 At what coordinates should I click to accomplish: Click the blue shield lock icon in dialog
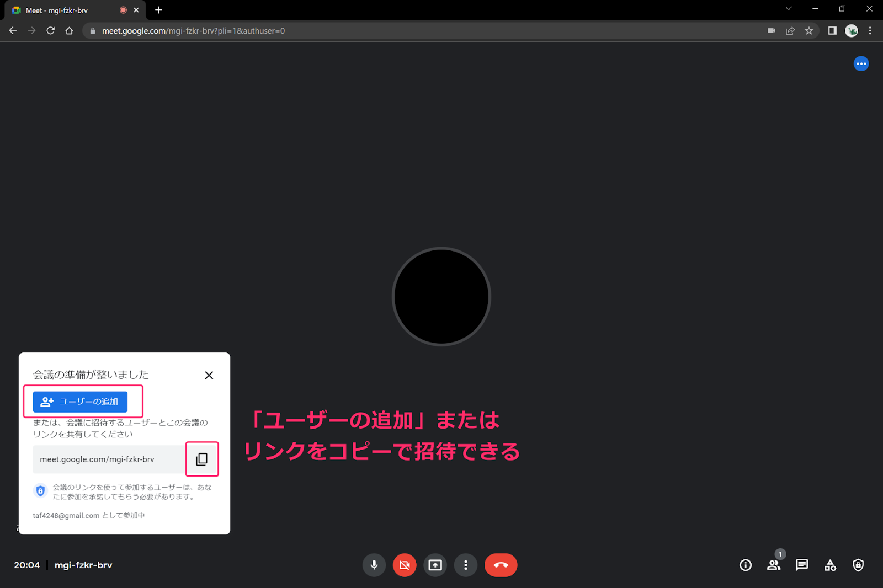pyautogui.click(x=40, y=490)
